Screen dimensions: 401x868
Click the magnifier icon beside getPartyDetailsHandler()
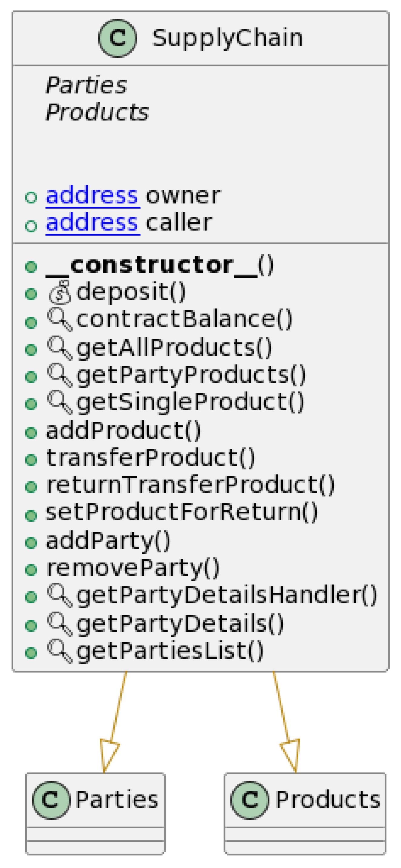[x=60, y=596]
